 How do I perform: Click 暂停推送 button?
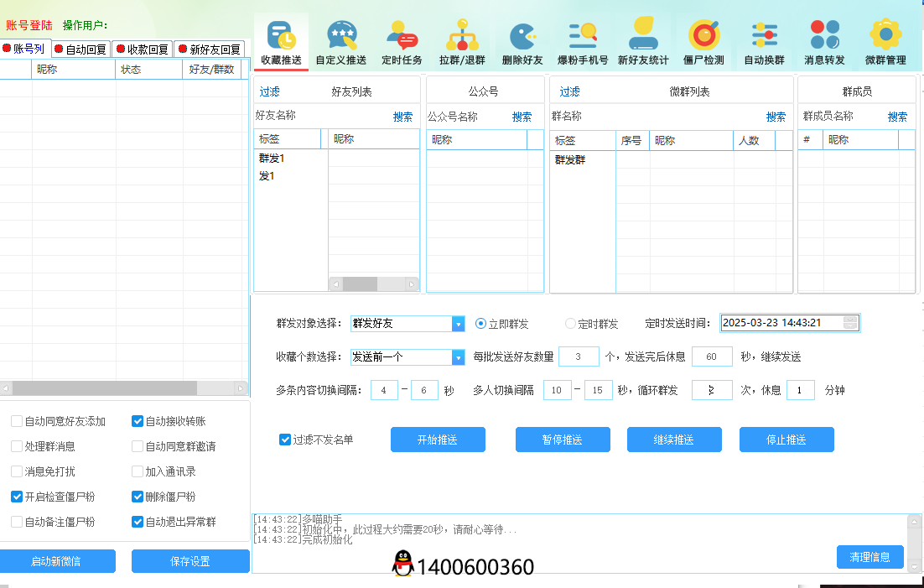(x=563, y=440)
